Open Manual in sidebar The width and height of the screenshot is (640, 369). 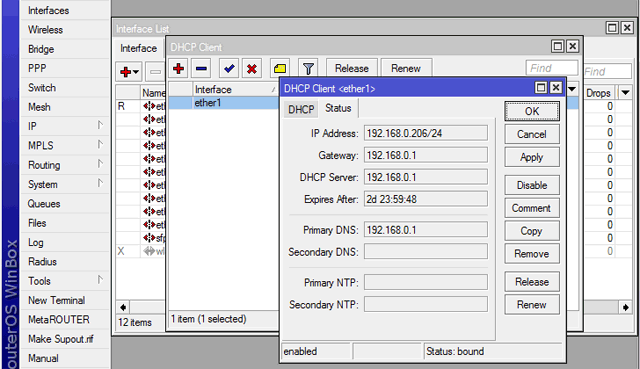[x=43, y=358]
